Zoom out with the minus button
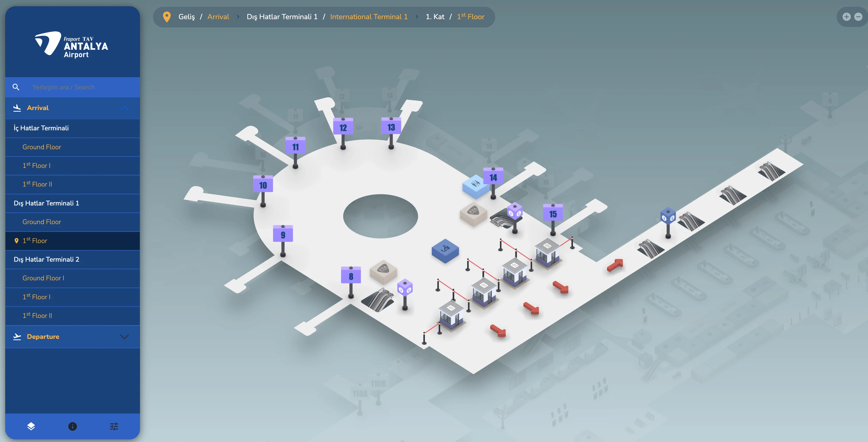Image resolution: width=868 pixels, height=442 pixels. [858, 17]
